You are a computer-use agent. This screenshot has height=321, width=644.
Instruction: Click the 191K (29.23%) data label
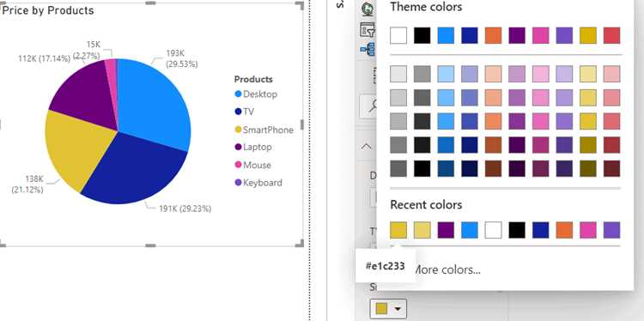(x=185, y=209)
